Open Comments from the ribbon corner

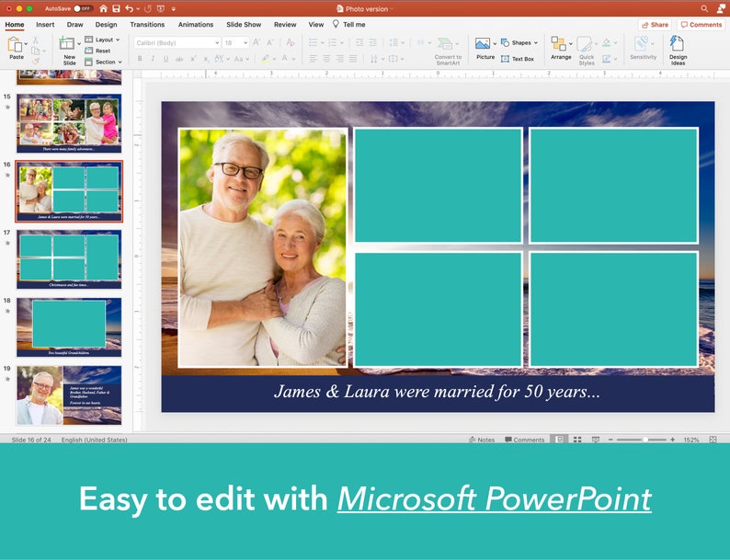pos(701,25)
